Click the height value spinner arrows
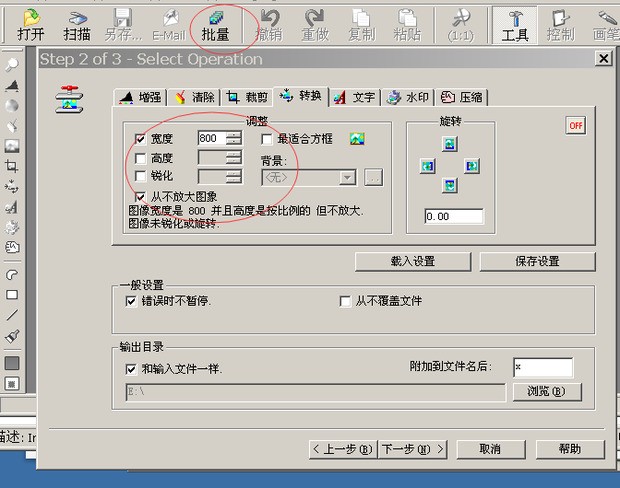Screen dimensions: 620x488 (x=234, y=157)
